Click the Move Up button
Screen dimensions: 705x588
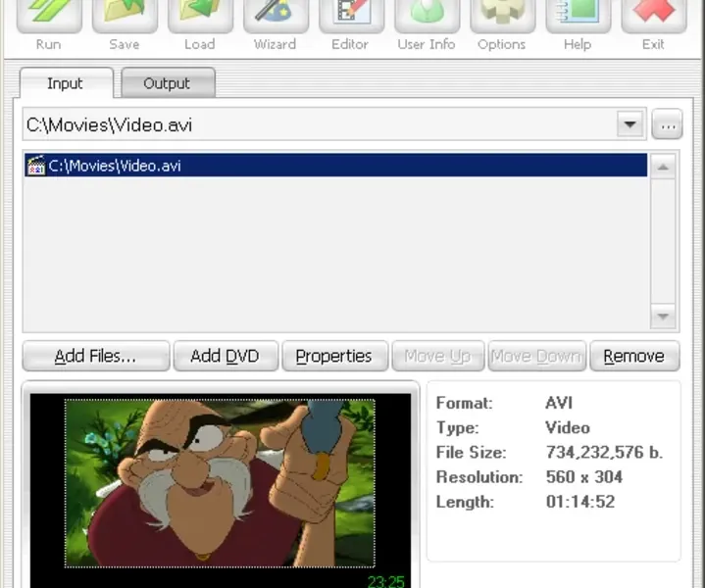pos(438,356)
